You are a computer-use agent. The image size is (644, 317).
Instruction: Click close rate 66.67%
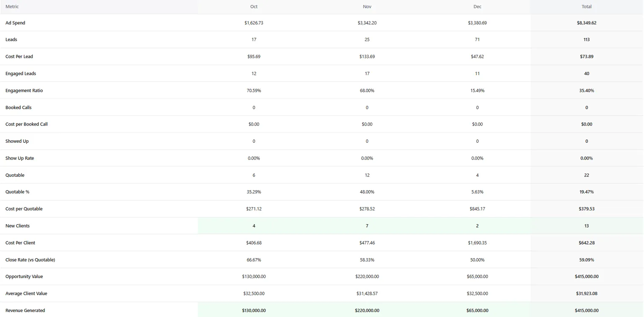(254, 260)
